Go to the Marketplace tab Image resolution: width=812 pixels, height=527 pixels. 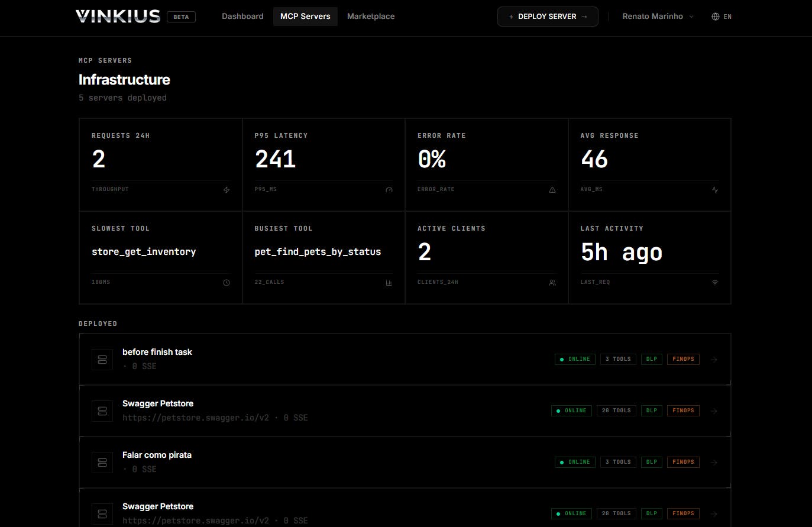(371, 16)
